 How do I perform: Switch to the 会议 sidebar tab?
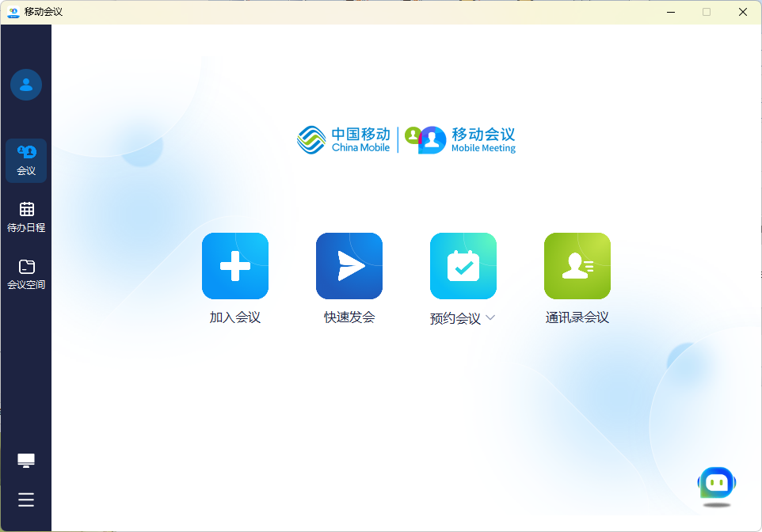coord(26,160)
